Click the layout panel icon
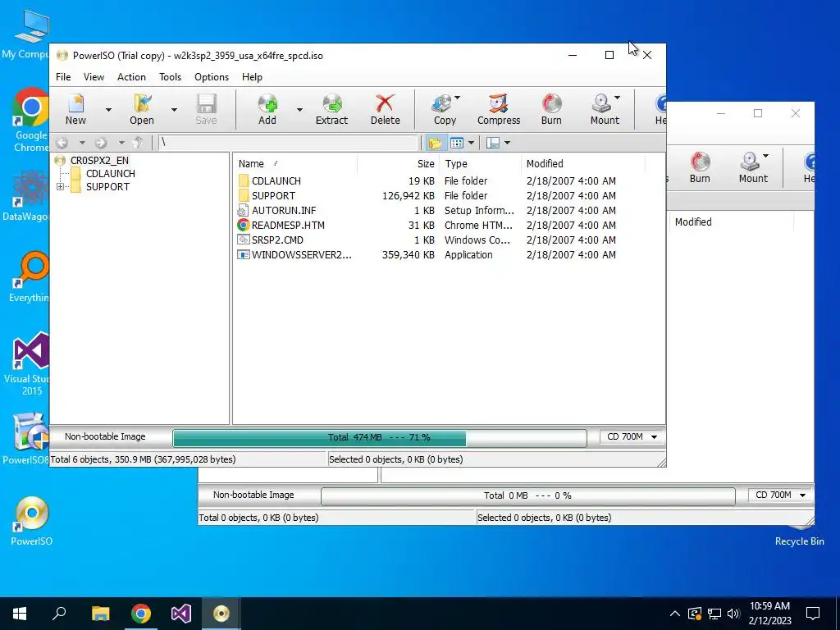This screenshot has height=630, width=840. [x=493, y=143]
